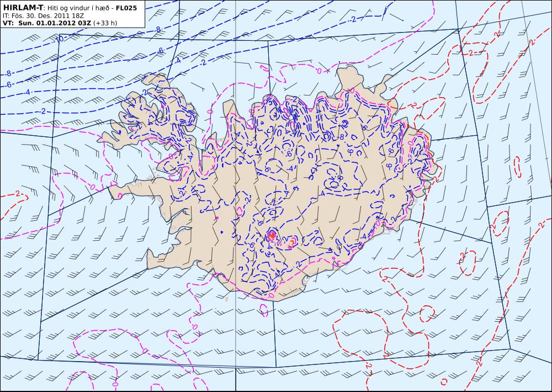
Task: Click the "VT: Sun. 01.01.2012 03Z" valid time
Action: (47, 23)
